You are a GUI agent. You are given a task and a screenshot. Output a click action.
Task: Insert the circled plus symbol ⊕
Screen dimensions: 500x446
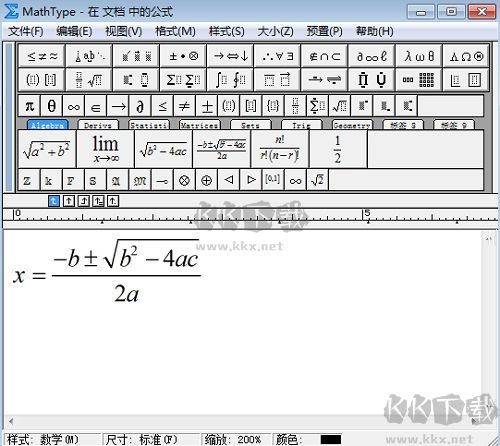(207, 180)
